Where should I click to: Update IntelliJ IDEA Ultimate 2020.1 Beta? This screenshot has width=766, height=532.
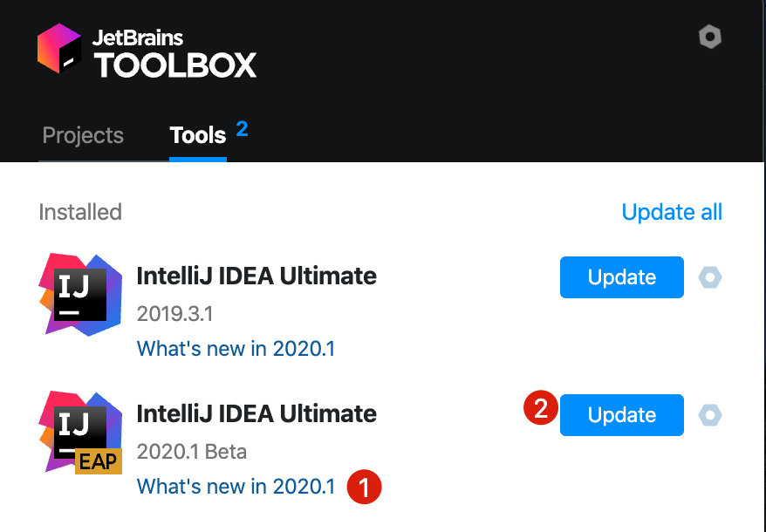[x=621, y=414]
